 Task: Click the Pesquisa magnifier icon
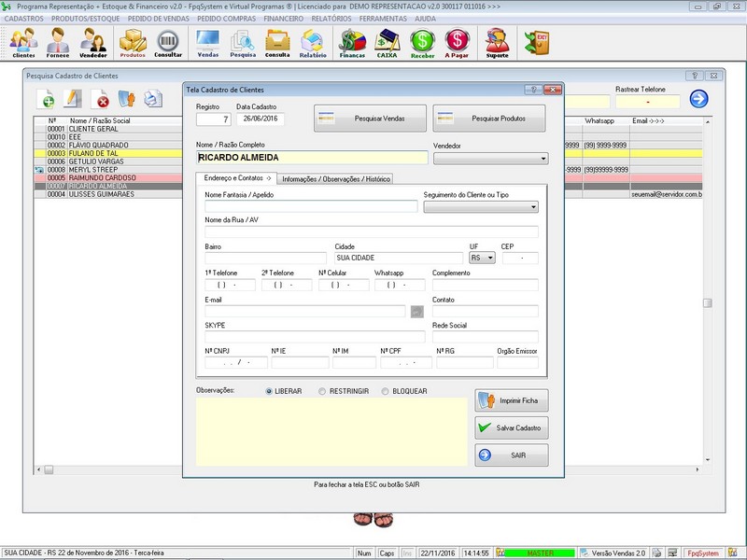coord(243,42)
